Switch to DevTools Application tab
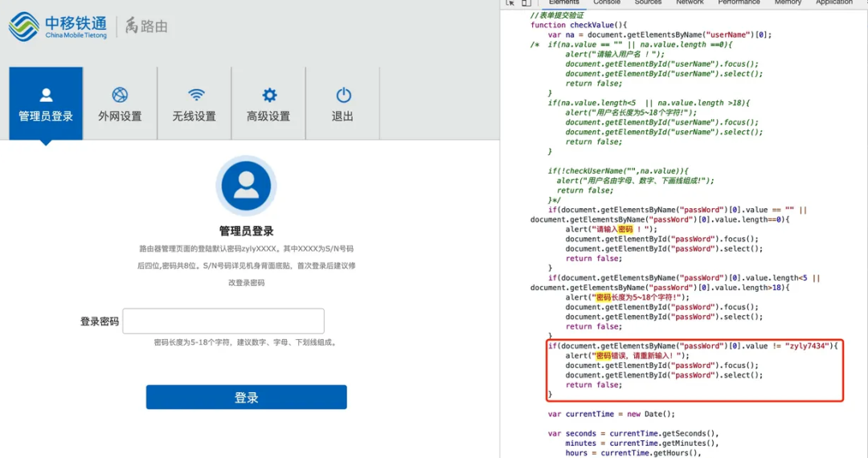 click(x=833, y=2)
